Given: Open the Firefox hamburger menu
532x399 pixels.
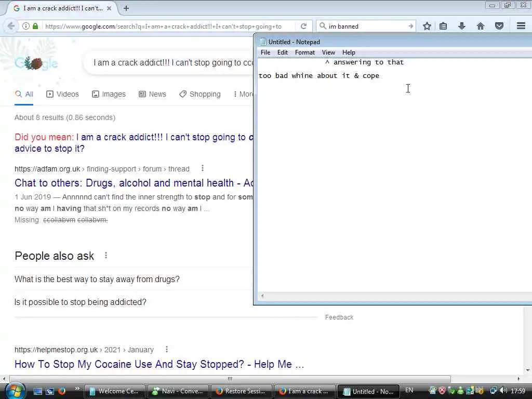Looking at the screenshot, I should [521, 26].
